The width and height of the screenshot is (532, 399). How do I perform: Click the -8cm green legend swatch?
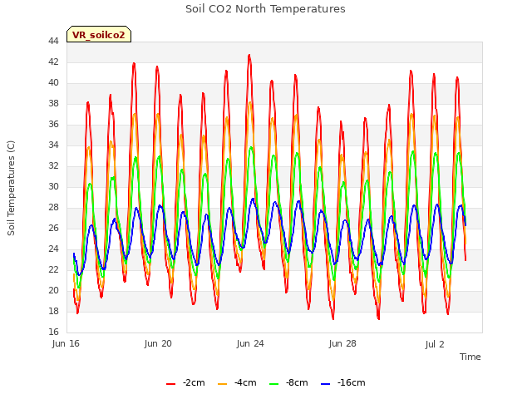click(x=273, y=384)
